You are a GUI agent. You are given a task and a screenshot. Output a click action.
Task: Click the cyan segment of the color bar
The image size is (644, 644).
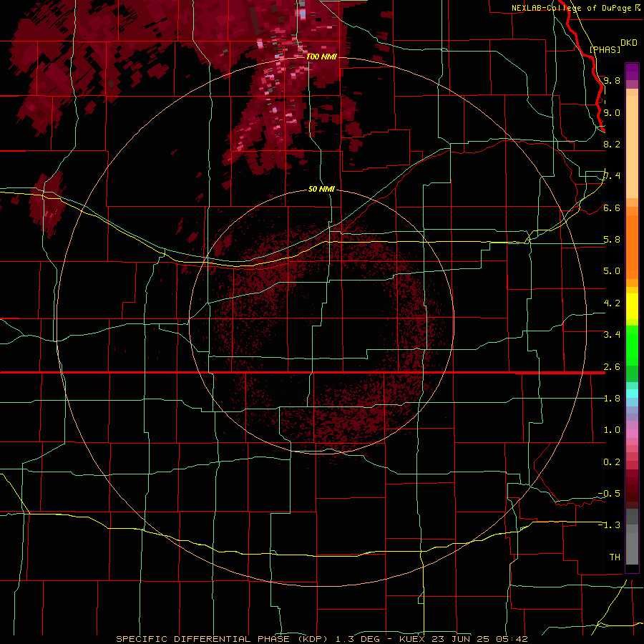(632, 394)
